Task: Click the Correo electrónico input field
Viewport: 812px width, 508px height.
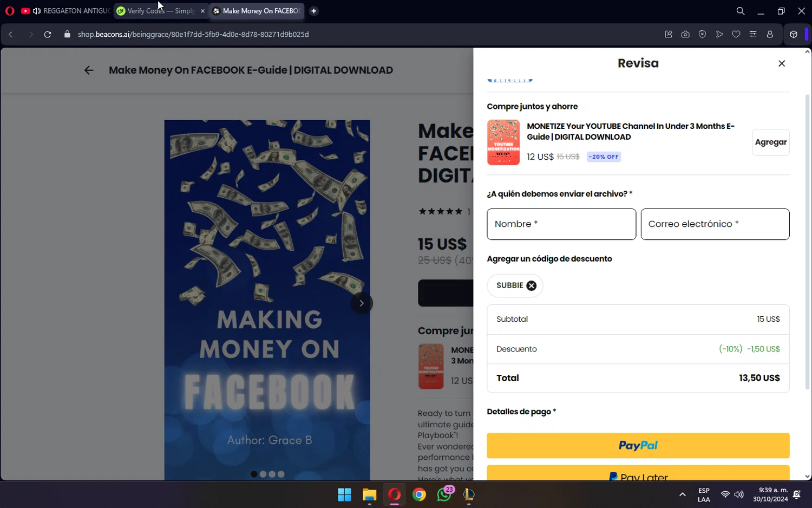Action: click(715, 224)
